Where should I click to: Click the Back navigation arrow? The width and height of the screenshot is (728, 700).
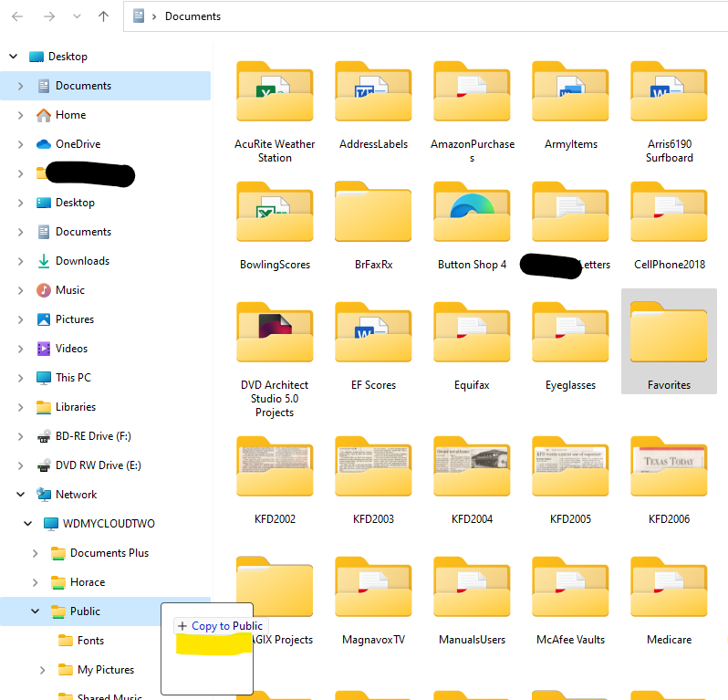click(17, 16)
